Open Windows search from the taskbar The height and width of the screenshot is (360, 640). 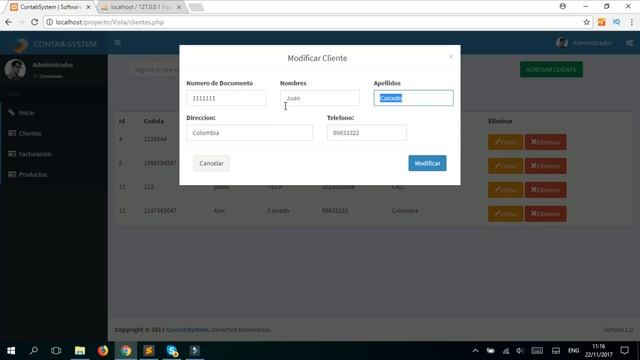point(34,351)
